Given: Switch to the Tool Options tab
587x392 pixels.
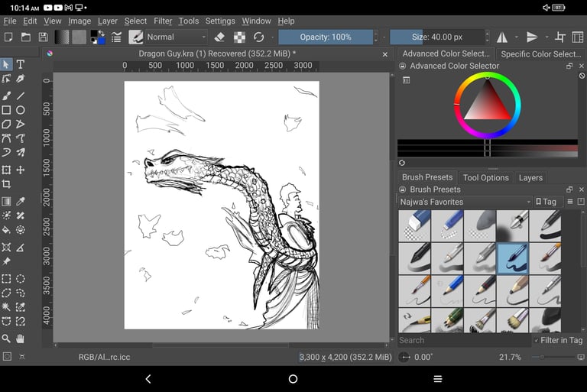Looking at the screenshot, I should [485, 177].
